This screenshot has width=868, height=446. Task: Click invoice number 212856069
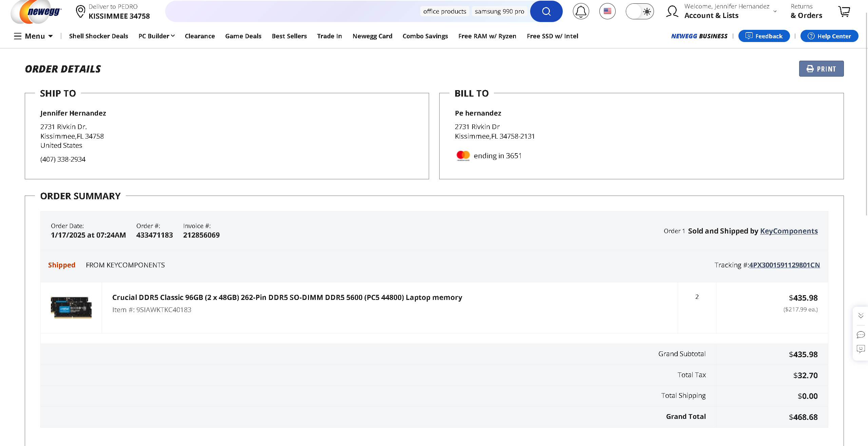point(201,235)
